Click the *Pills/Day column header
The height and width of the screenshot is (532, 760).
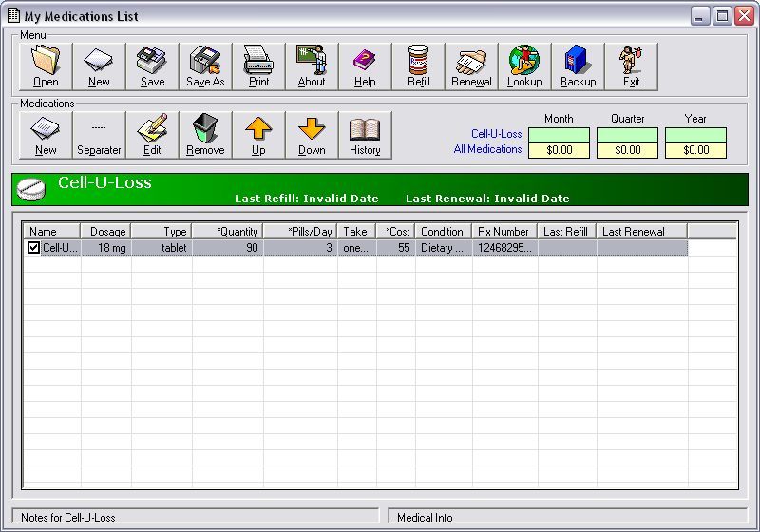point(300,232)
